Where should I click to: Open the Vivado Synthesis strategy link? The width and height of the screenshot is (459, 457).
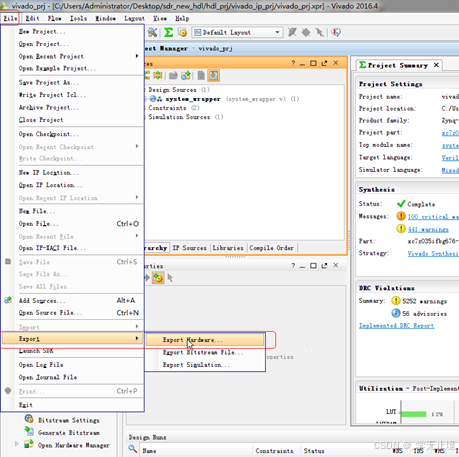(x=433, y=254)
